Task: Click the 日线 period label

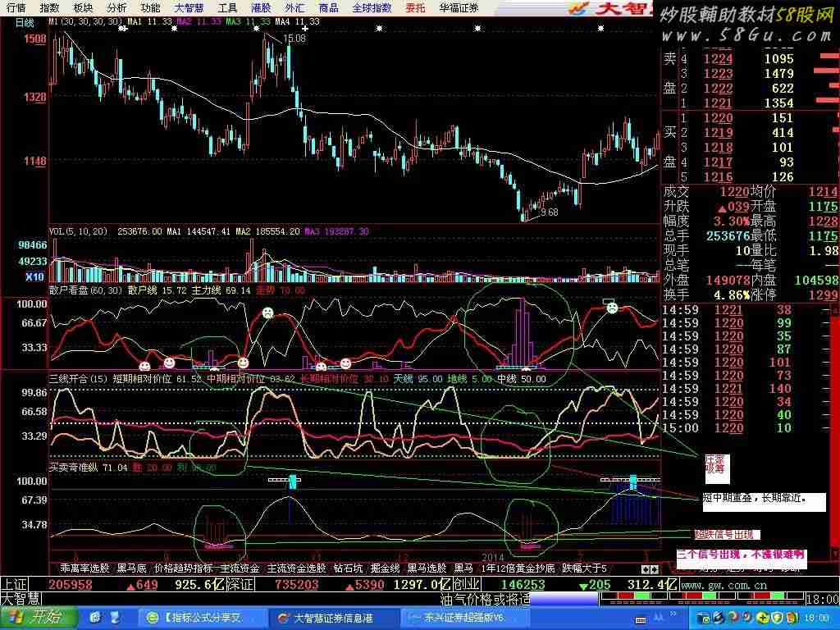Action: pos(25,22)
